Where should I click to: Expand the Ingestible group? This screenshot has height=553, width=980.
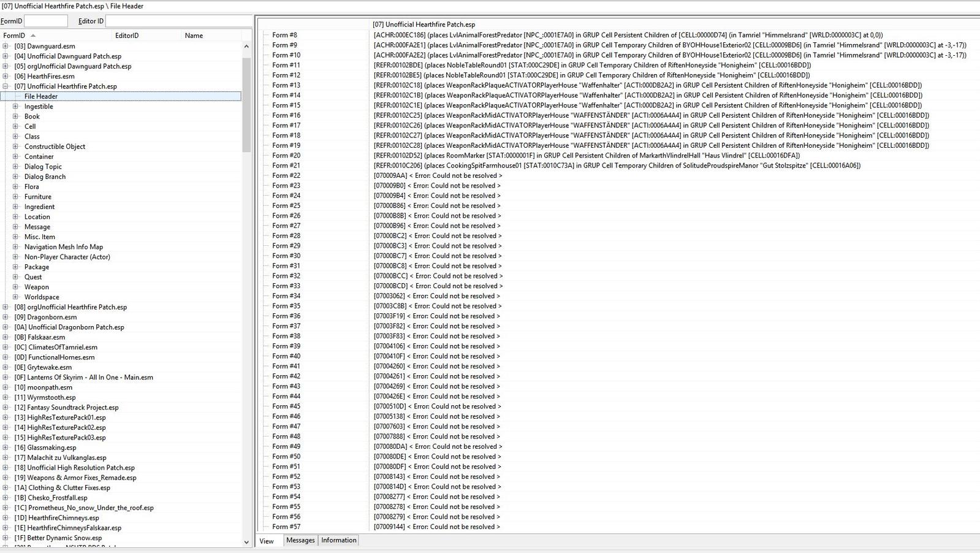(15, 107)
